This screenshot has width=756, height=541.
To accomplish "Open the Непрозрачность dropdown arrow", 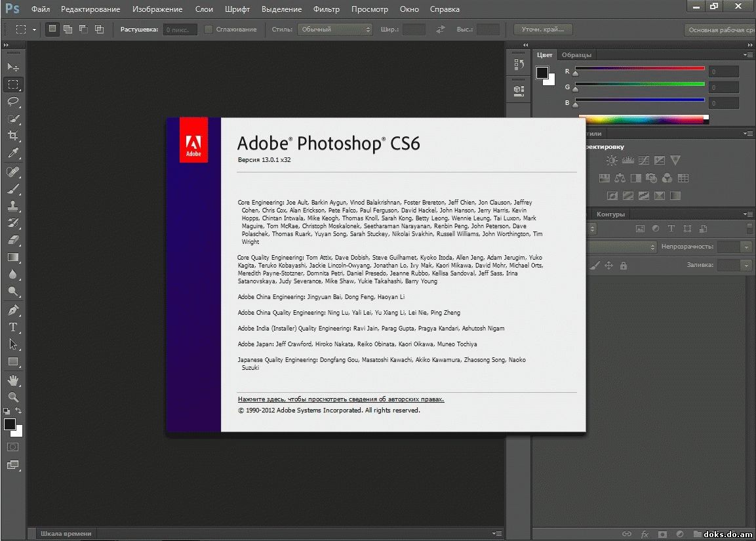I will [x=746, y=247].
